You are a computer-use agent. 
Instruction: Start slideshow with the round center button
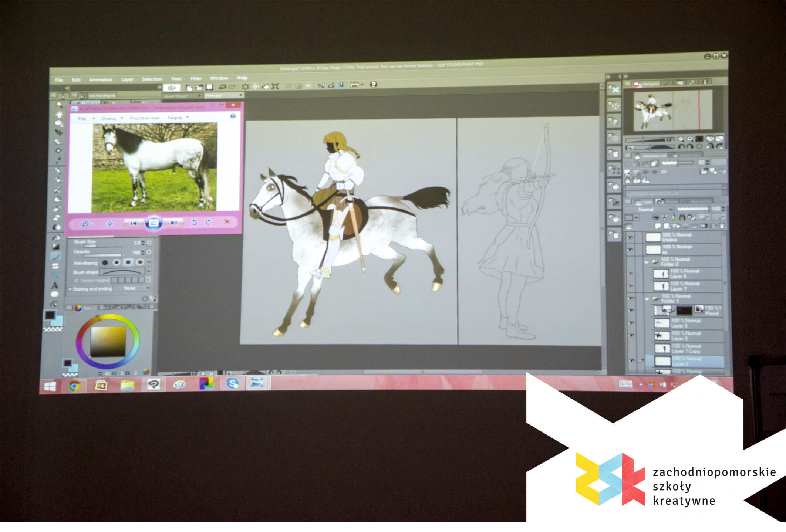154,223
